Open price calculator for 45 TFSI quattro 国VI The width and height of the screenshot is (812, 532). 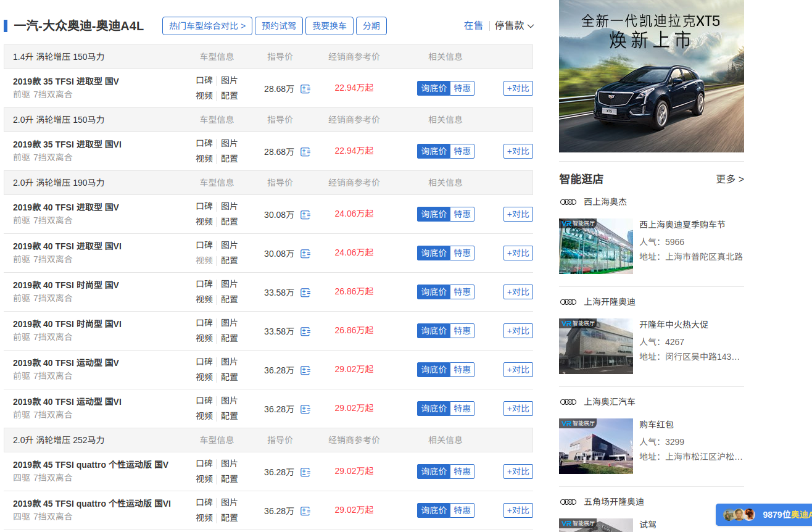pyautogui.click(x=305, y=511)
